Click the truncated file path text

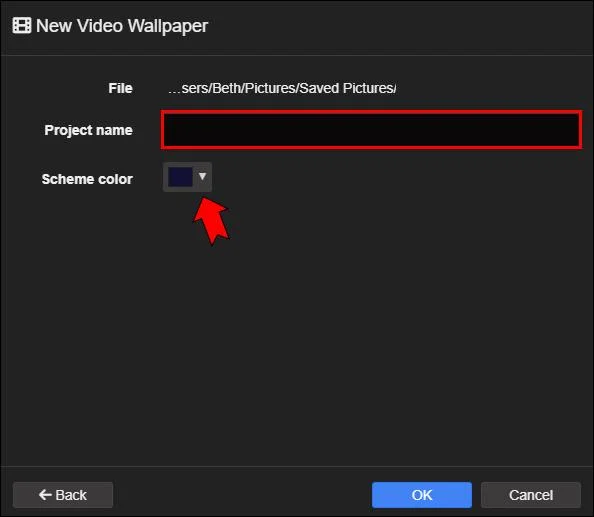tap(282, 88)
